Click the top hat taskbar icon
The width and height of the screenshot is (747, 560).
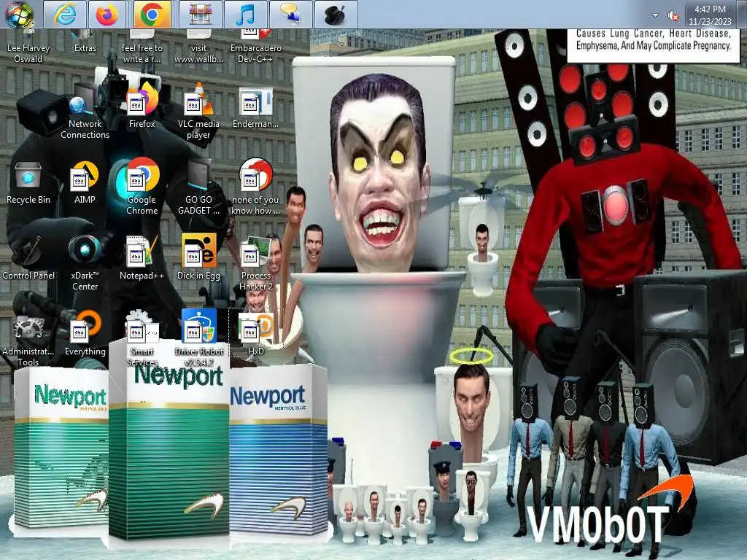(336, 15)
